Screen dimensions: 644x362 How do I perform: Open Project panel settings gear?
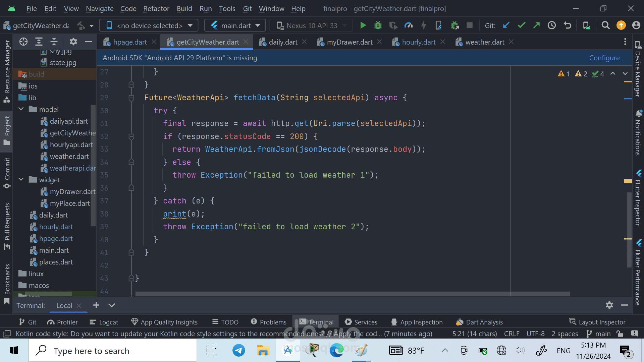(73, 42)
